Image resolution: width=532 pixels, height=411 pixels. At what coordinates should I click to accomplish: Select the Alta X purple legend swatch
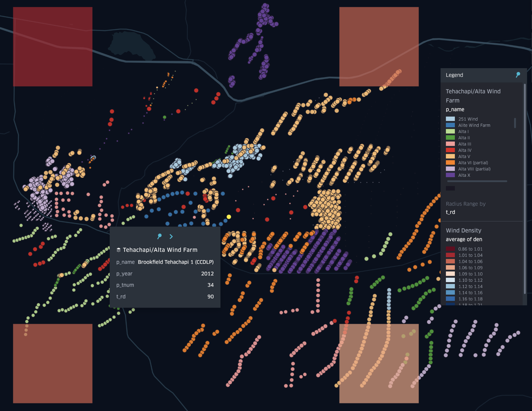pos(450,175)
